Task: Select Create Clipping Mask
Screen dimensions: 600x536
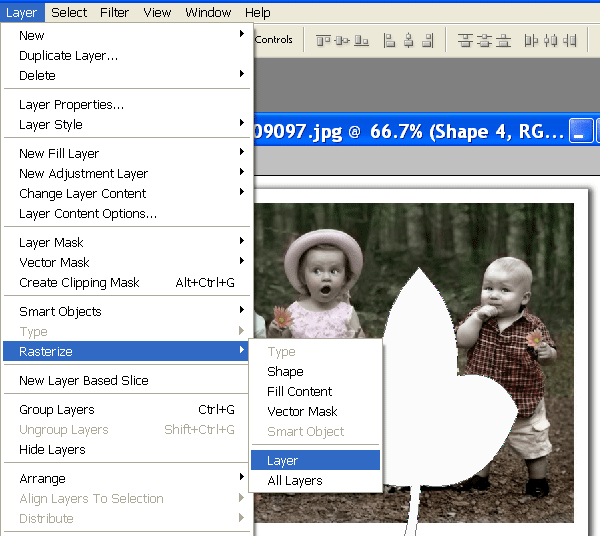Action: 126,282
